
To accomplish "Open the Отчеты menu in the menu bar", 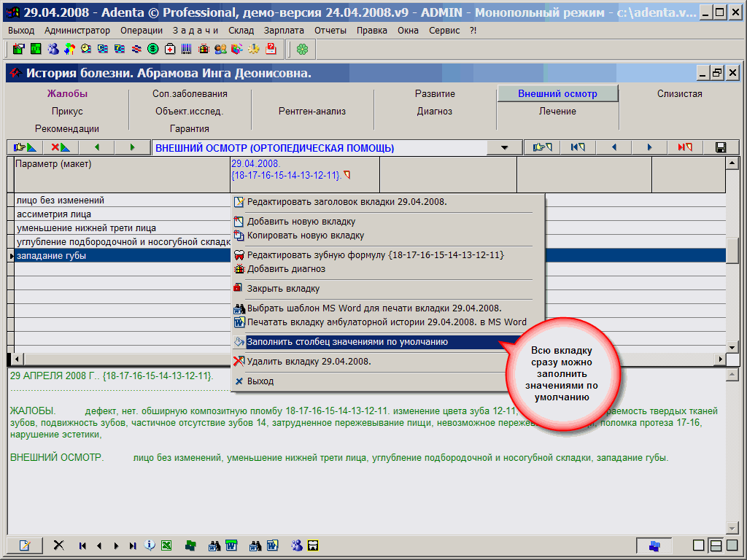I will [330, 31].
